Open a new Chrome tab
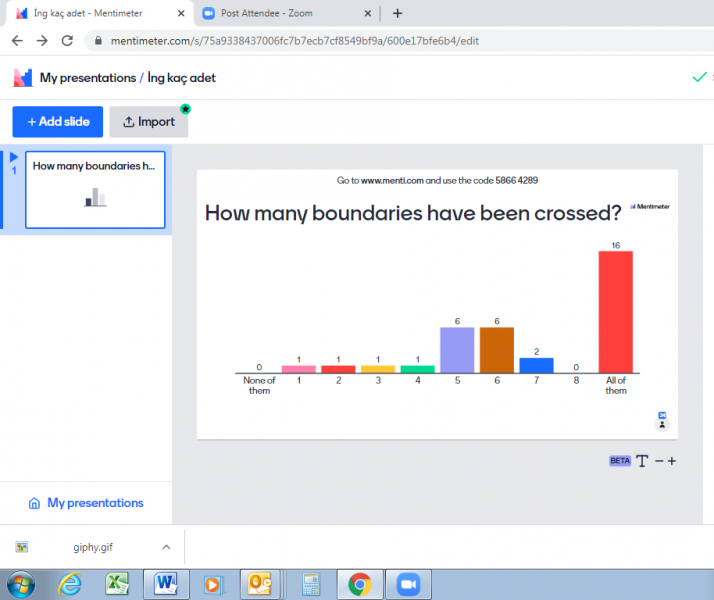 point(397,14)
